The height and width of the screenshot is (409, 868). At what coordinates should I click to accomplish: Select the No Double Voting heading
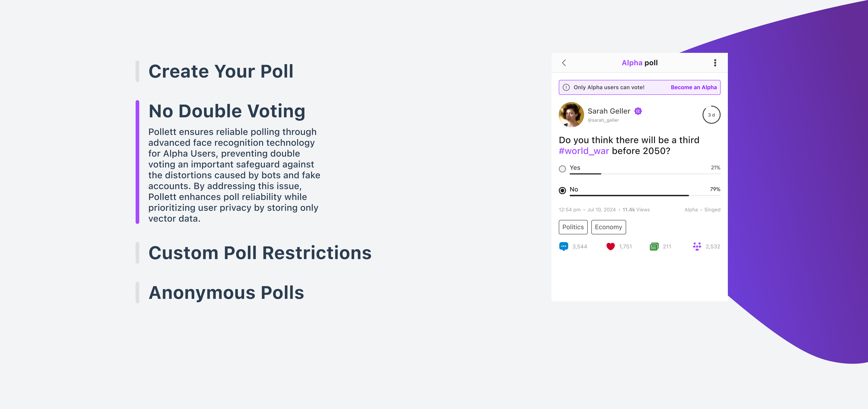point(227,111)
